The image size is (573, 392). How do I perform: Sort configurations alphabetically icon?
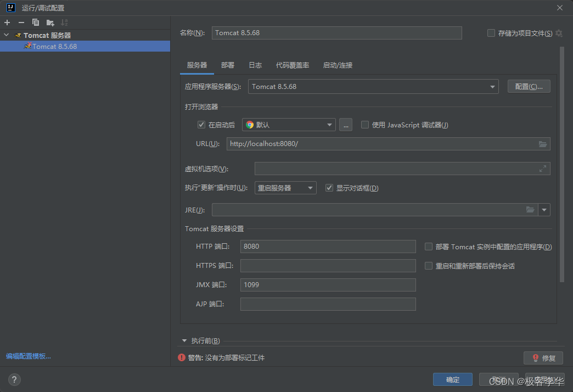pos(64,23)
